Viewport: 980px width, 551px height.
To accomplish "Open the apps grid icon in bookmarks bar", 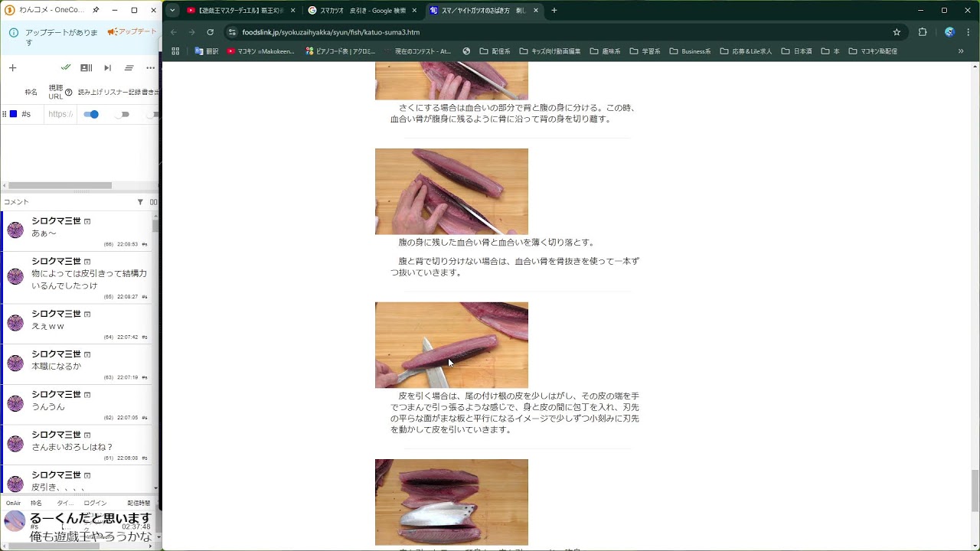I will (175, 51).
